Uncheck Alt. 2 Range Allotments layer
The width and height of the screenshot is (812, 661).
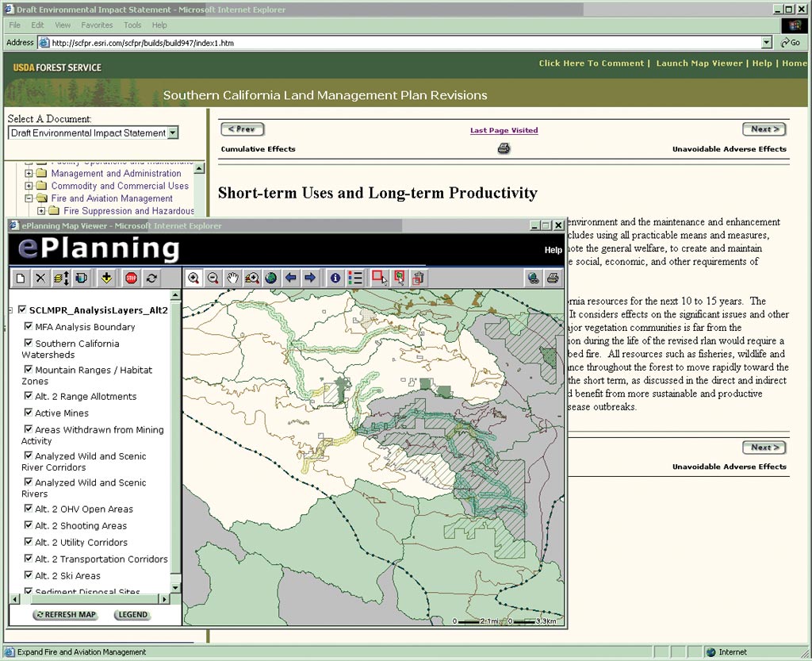click(x=29, y=395)
